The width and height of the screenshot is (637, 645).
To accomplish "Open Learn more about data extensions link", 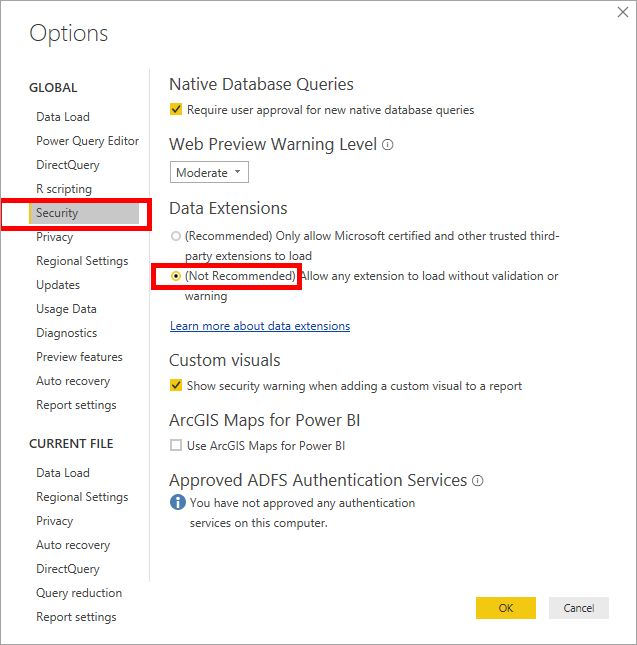I will pyautogui.click(x=260, y=326).
